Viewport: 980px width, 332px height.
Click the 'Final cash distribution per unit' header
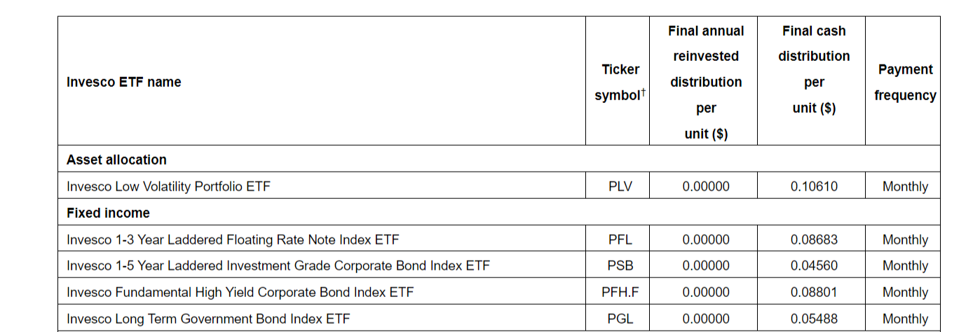pos(813,69)
